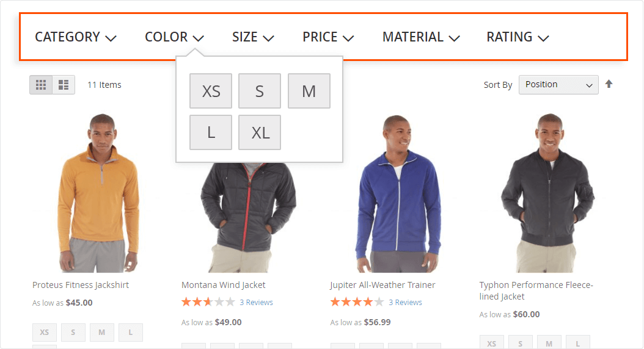Viewport: 644px width, 349px height.
Task: Select size XL in the filter popup
Action: pyautogui.click(x=260, y=132)
